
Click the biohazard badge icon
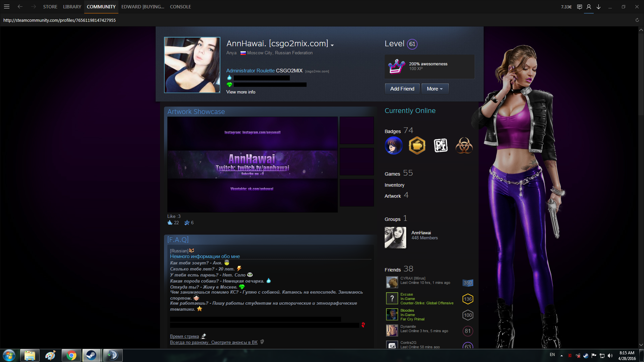pos(464,145)
